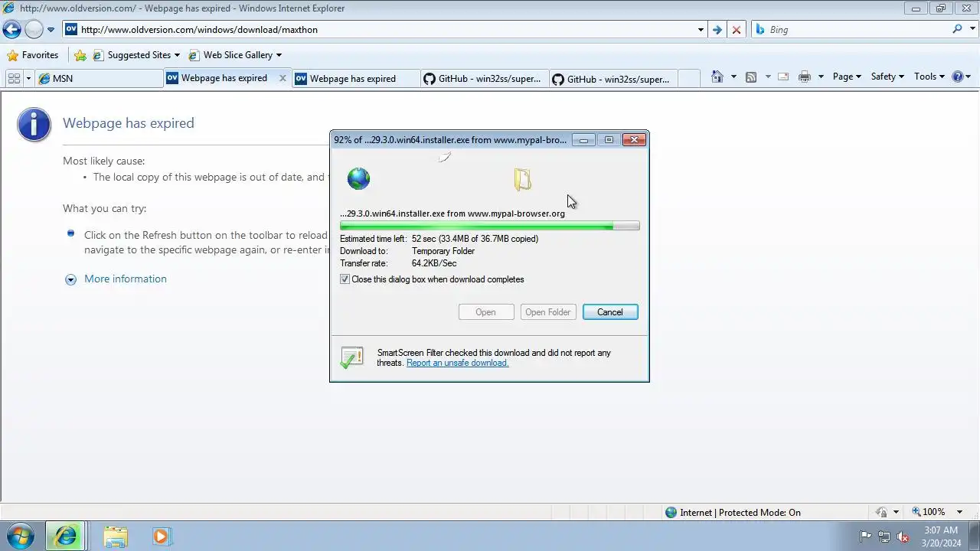Click the Read Mail envelope icon
This screenshot has height=551, width=980.
coord(783,77)
